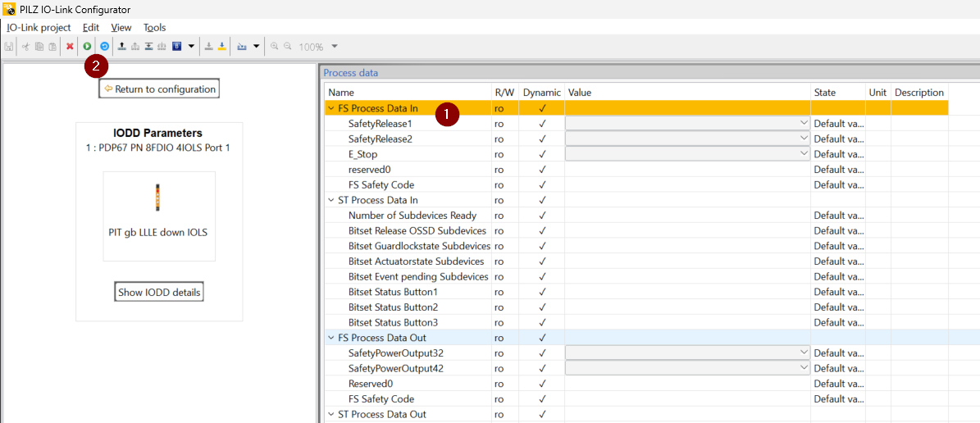This screenshot has width=980, height=423.
Task: Open the Edit menu
Action: (91, 28)
